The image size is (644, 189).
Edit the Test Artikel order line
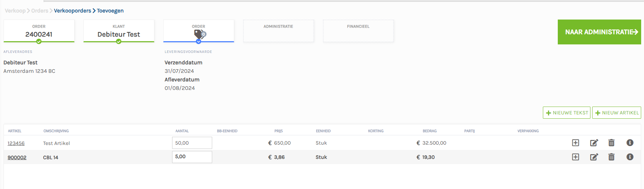point(594,143)
